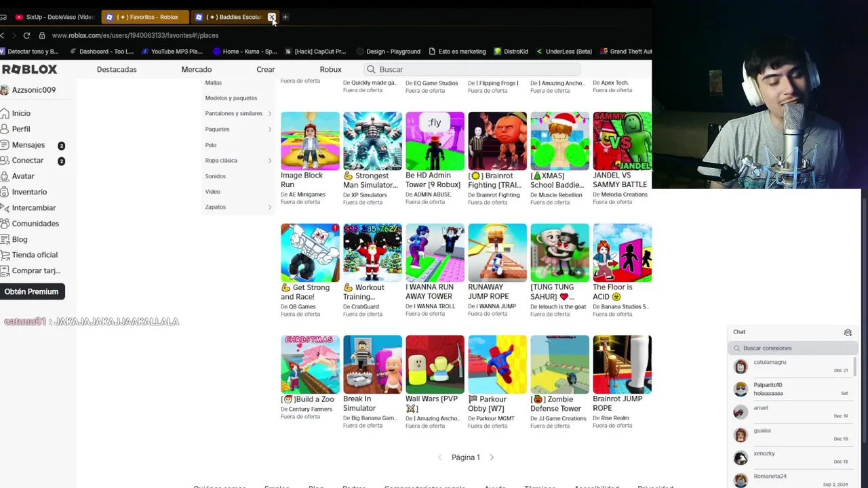Reload the page
868x488 pixels.
coord(26,35)
